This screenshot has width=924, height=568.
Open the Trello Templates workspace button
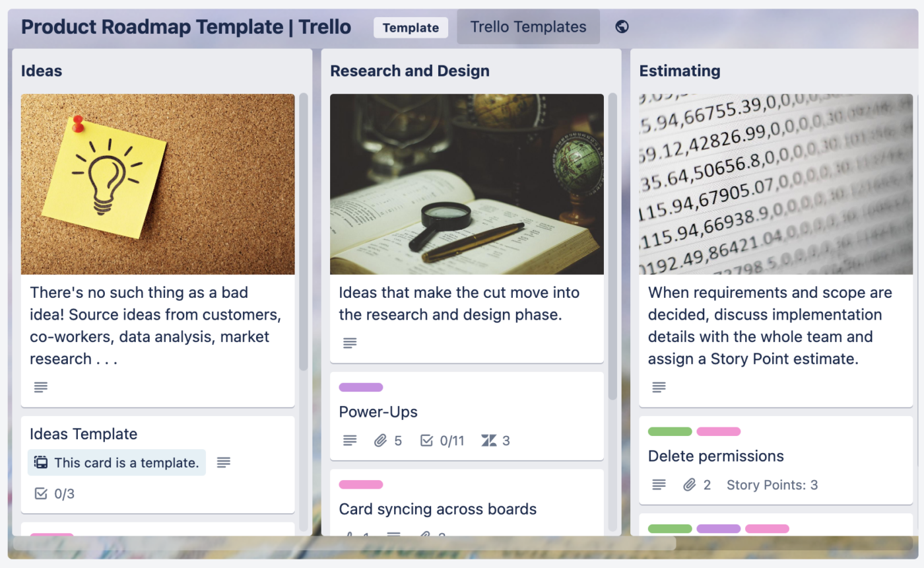(528, 27)
